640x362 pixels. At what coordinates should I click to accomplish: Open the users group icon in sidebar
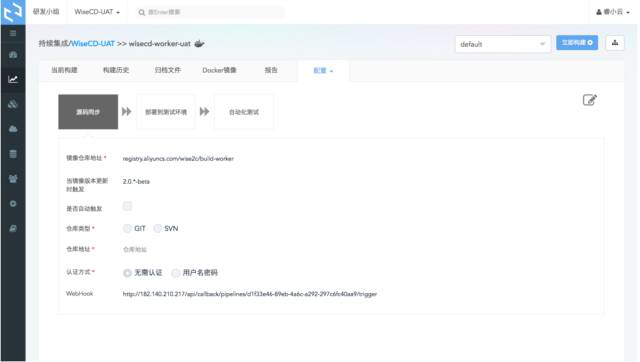click(x=13, y=179)
